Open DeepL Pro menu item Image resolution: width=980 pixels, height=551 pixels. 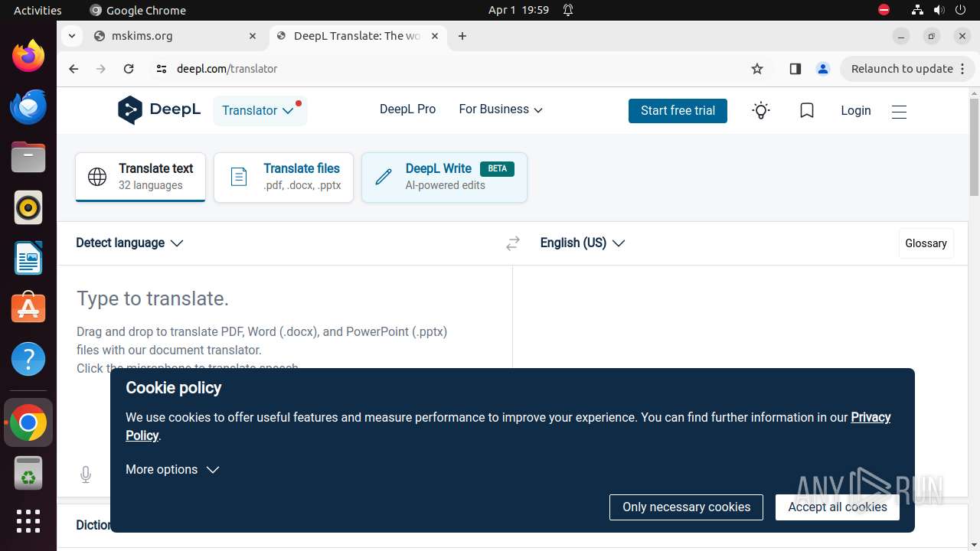[x=407, y=109]
